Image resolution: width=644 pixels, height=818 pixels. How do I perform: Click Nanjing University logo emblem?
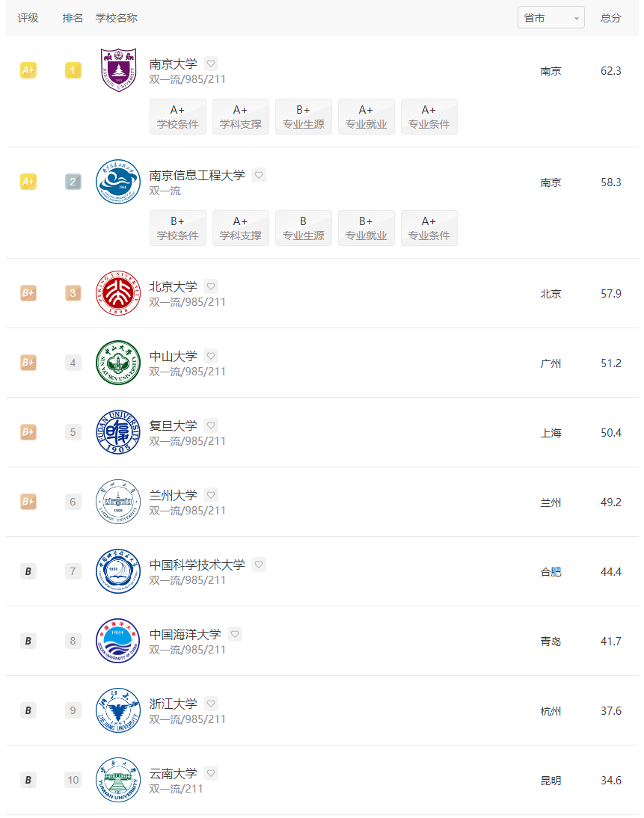tap(118, 70)
